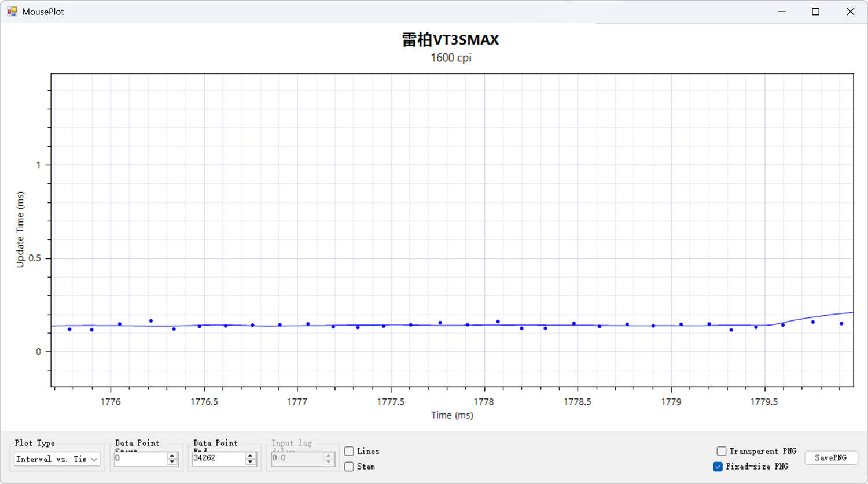Click the 1600 cpi subtitle text
This screenshot has height=484, width=868.
click(451, 58)
